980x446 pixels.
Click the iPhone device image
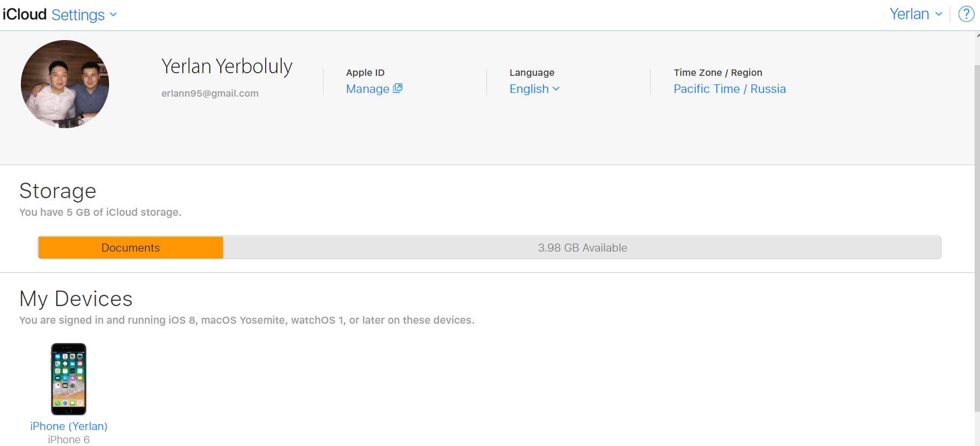pyautogui.click(x=68, y=379)
